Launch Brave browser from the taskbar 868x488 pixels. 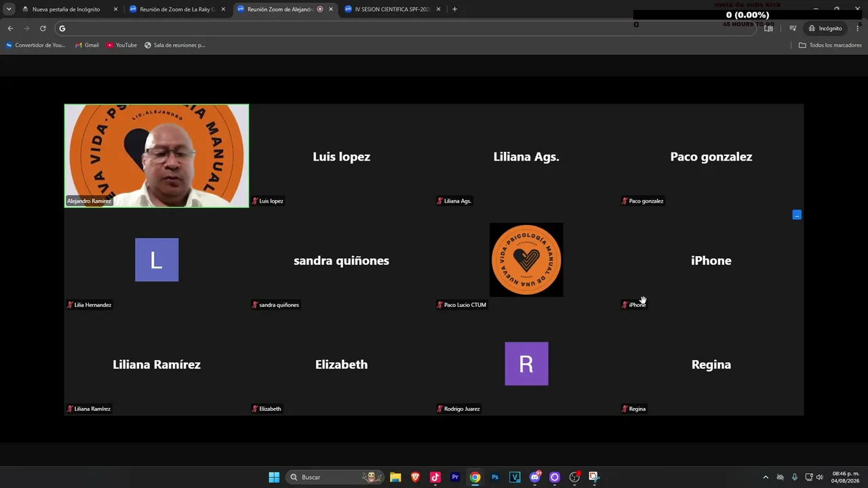[415, 477]
